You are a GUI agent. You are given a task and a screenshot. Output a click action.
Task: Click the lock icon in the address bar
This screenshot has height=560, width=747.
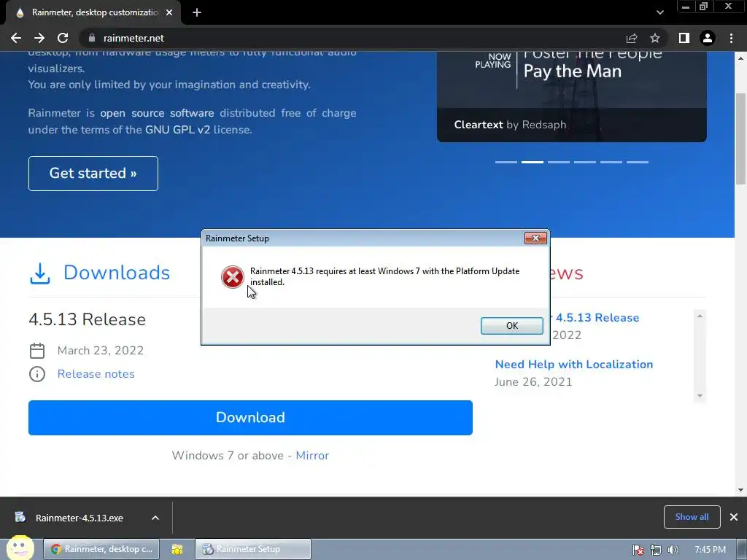pyautogui.click(x=92, y=38)
